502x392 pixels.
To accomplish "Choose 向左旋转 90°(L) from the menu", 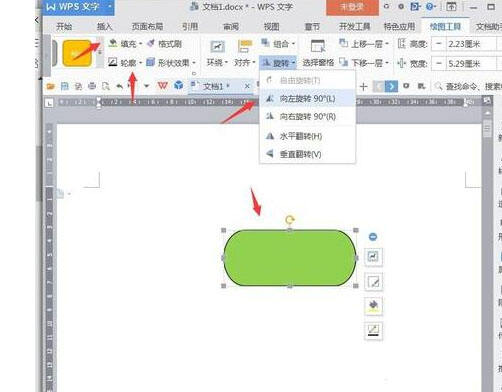I will click(x=307, y=98).
